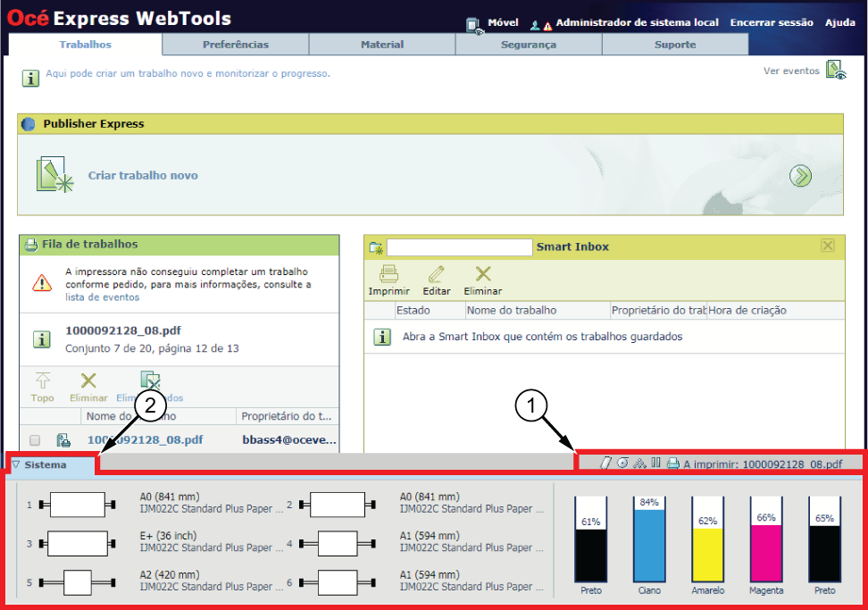Screen dimensions: 868x610
Task: Click the Móvel device icon
Action: tap(474, 25)
